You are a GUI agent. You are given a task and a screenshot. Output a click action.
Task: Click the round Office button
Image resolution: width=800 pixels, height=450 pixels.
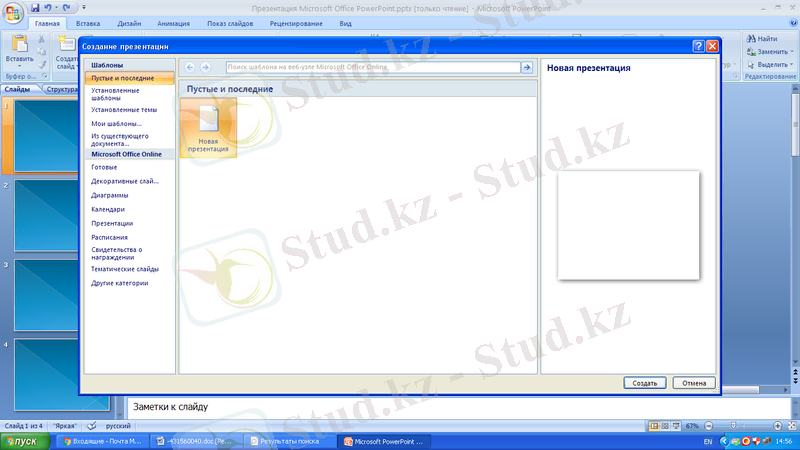[13, 13]
